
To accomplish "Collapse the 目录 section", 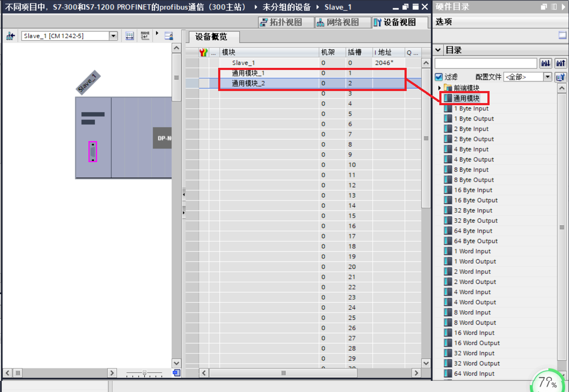I will click(438, 50).
